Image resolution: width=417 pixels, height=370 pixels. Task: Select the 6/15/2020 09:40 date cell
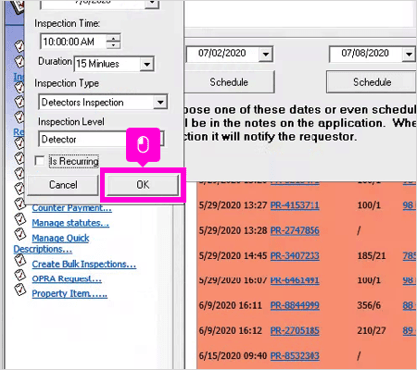pyautogui.click(x=233, y=356)
